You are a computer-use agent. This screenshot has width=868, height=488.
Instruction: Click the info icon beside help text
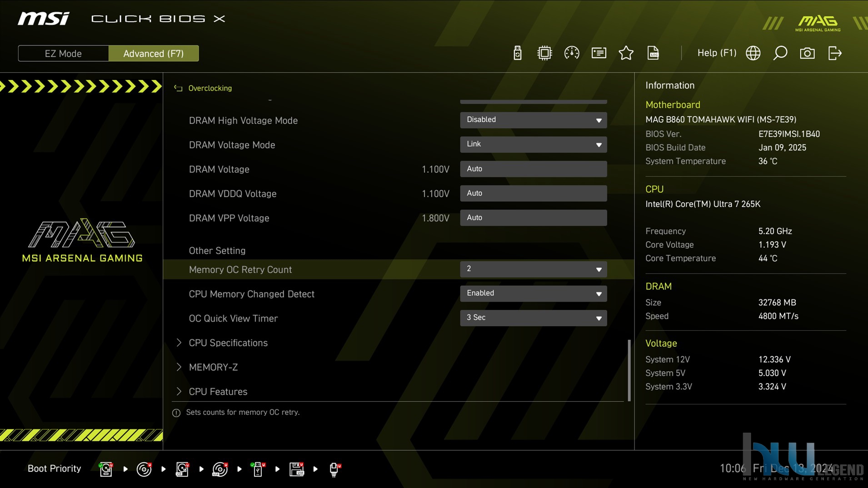tap(176, 413)
